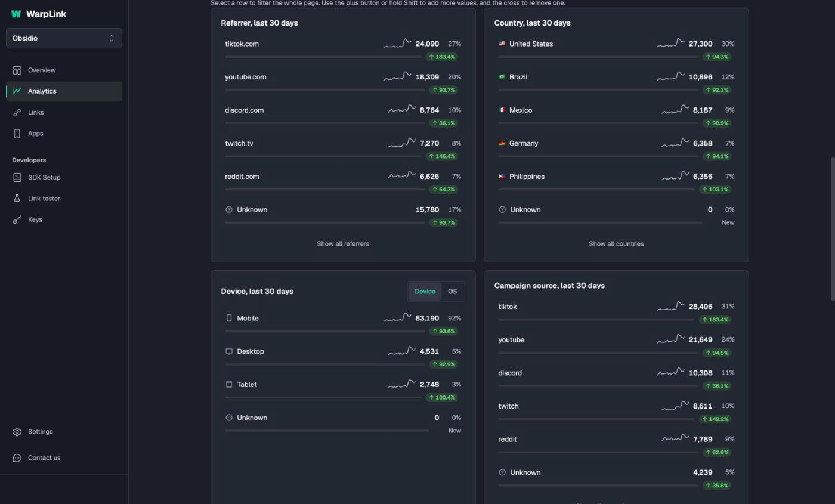Screen dimensions: 835x504
Task: Click Show all countries
Action: 616,244
